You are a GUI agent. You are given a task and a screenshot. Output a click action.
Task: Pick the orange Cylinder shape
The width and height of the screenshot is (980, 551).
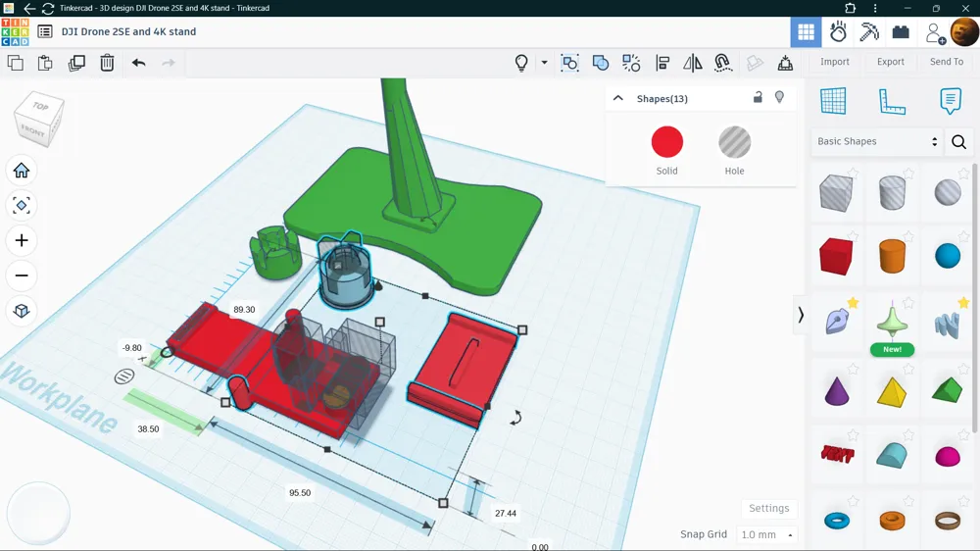pyautogui.click(x=892, y=256)
